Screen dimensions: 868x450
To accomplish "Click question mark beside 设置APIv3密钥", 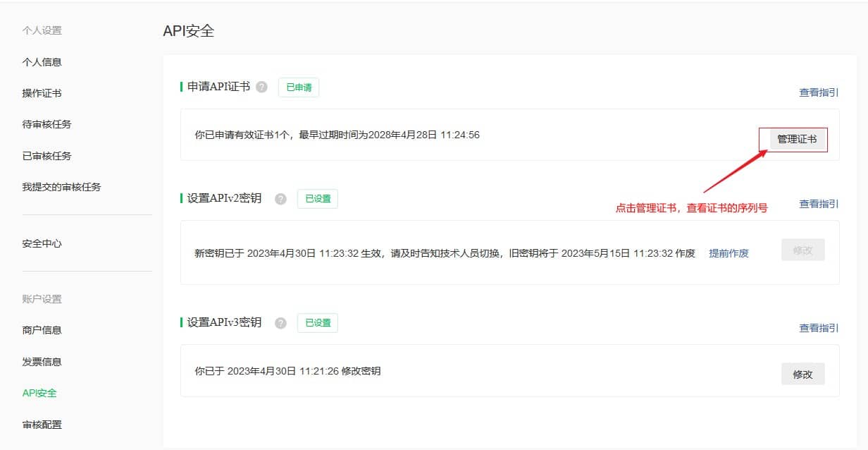I will pos(280,323).
